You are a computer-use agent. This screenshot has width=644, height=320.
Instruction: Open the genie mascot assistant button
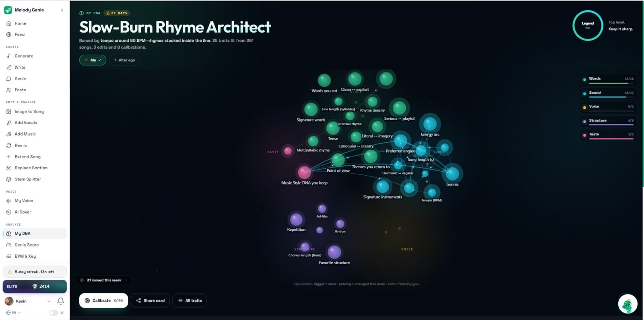627,304
